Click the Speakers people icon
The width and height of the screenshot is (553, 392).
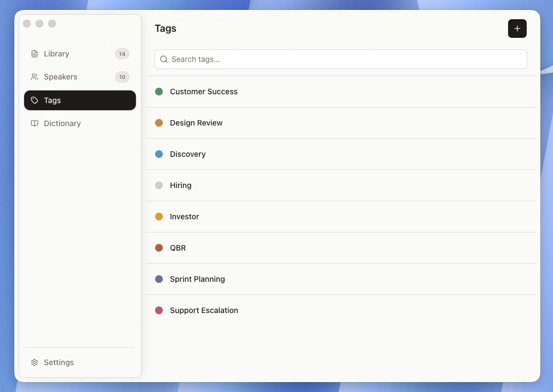(34, 77)
